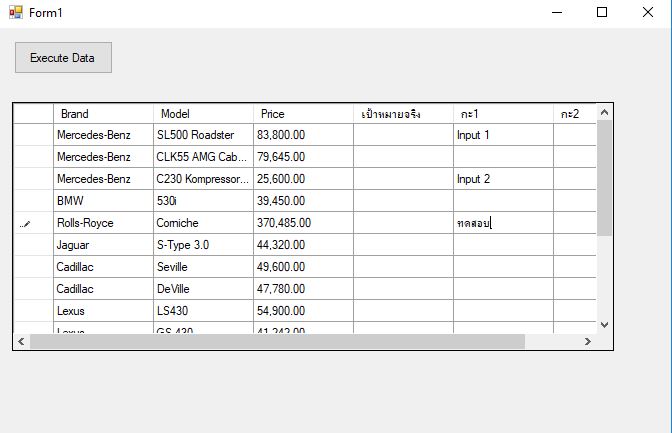Image resolution: width=672 pixels, height=433 pixels.
Task: Click the vertical scrollbar down arrow
Action: [x=603, y=324]
